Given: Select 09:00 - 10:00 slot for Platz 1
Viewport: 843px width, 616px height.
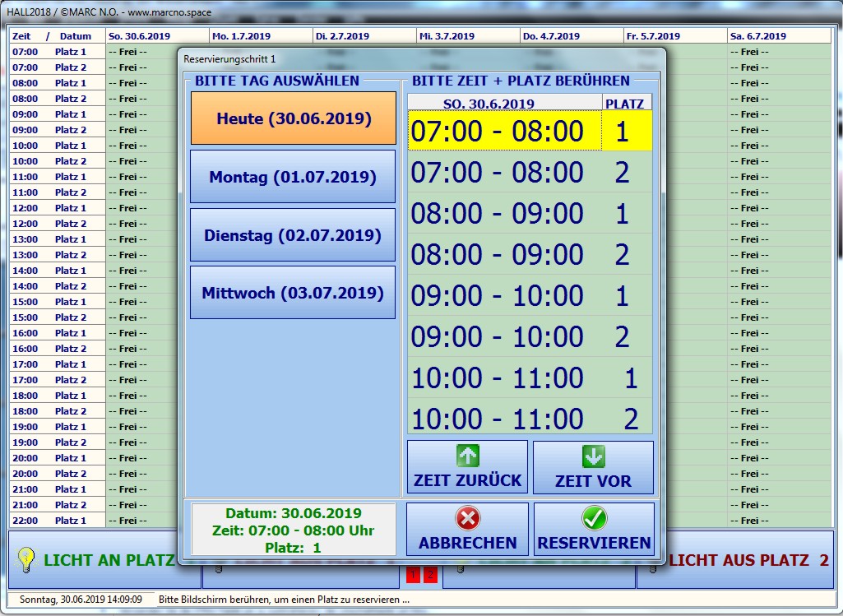Looking at the screenshot, I should pyautogui.click(x=530, y=296).
